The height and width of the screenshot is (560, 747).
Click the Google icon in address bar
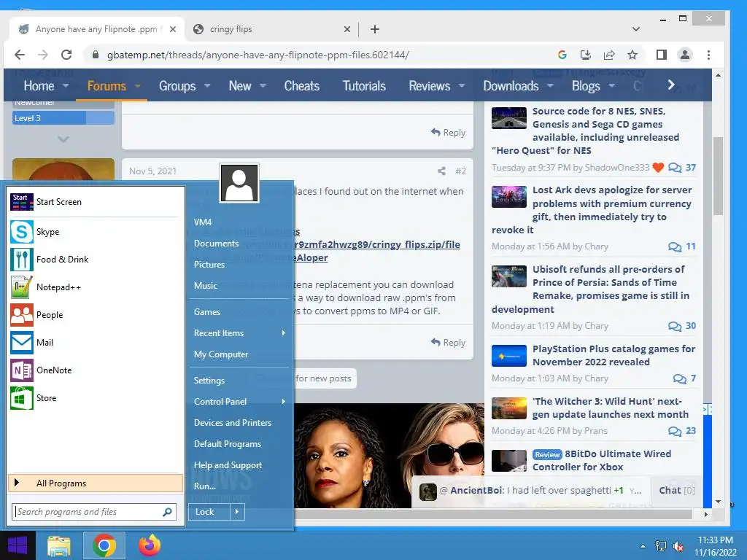click(x=562, y=55)
